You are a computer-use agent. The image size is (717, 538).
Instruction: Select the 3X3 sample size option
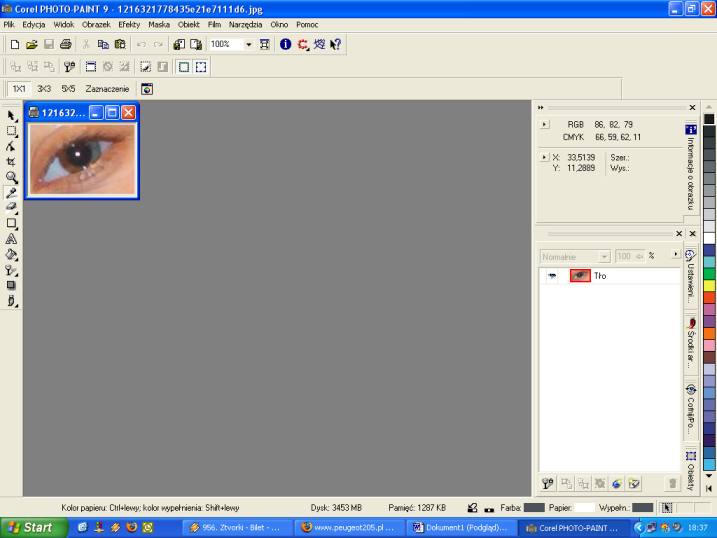point(44,88)
